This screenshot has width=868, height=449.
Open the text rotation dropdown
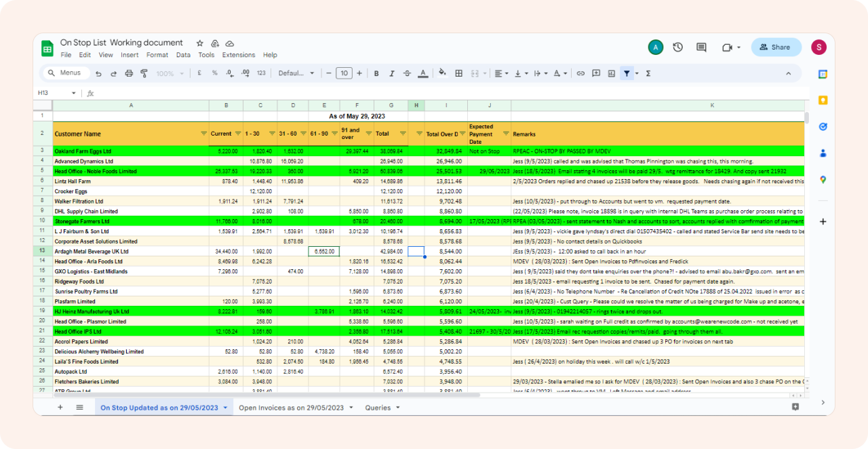560,73
